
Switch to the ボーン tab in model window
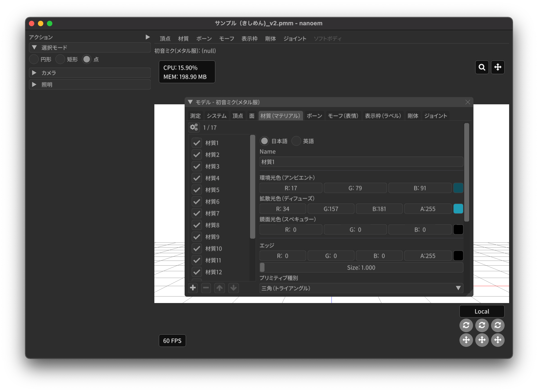pyautogui.click(x=314, y=116)
